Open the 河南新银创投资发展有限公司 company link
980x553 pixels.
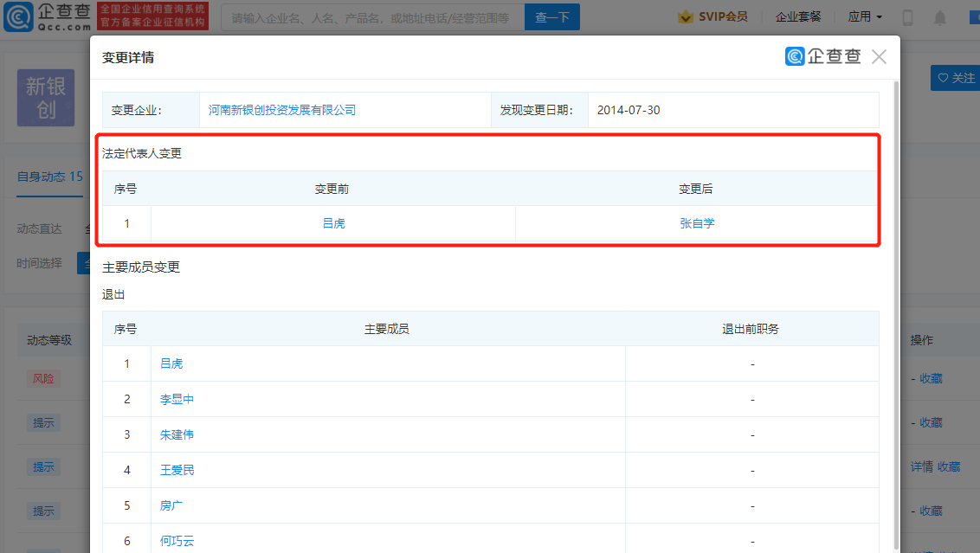click(x=282, y=110)
